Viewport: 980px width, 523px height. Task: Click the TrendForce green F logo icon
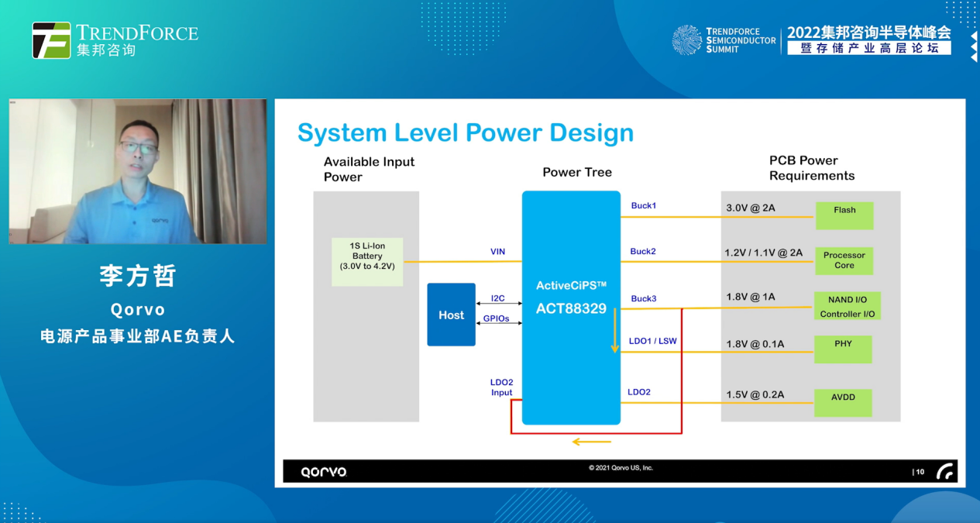click(x=51, y=40)
